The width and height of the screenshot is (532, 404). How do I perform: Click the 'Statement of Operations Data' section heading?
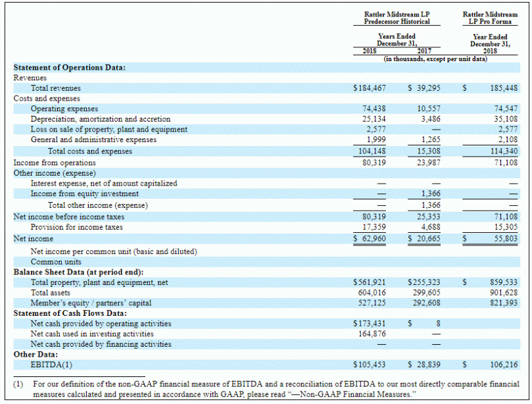click(69, 68)
